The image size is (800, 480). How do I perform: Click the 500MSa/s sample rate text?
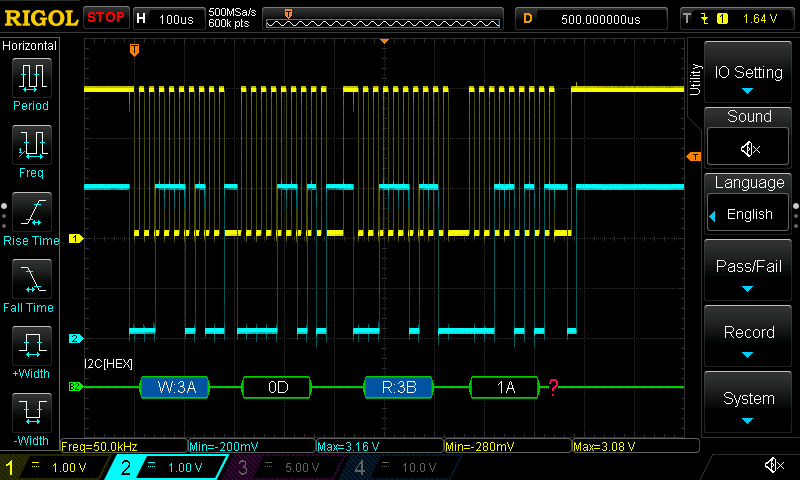[x=232, y=13]
